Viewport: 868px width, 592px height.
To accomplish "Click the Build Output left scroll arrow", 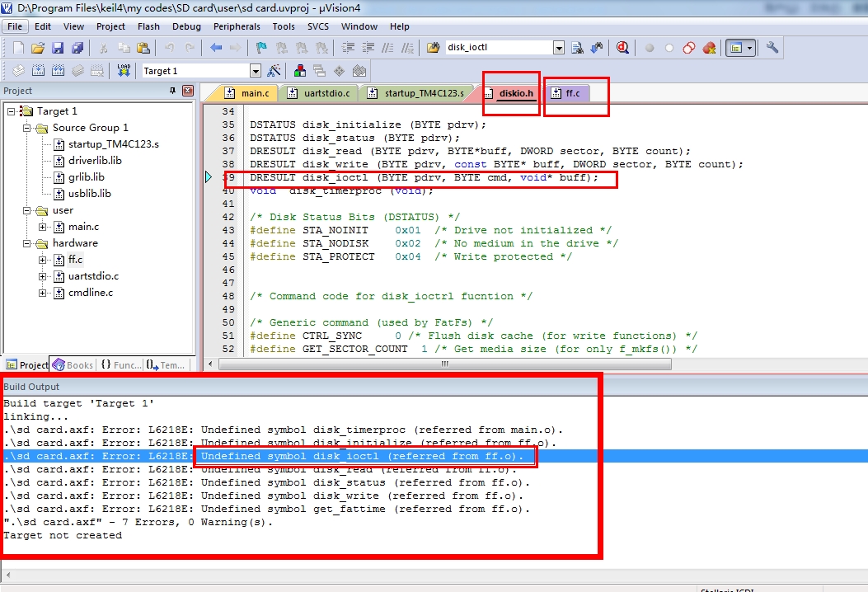I will point(7,575).
